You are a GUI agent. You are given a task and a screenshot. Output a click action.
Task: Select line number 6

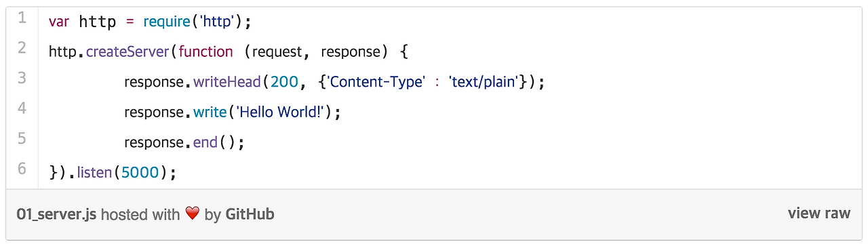22,169
